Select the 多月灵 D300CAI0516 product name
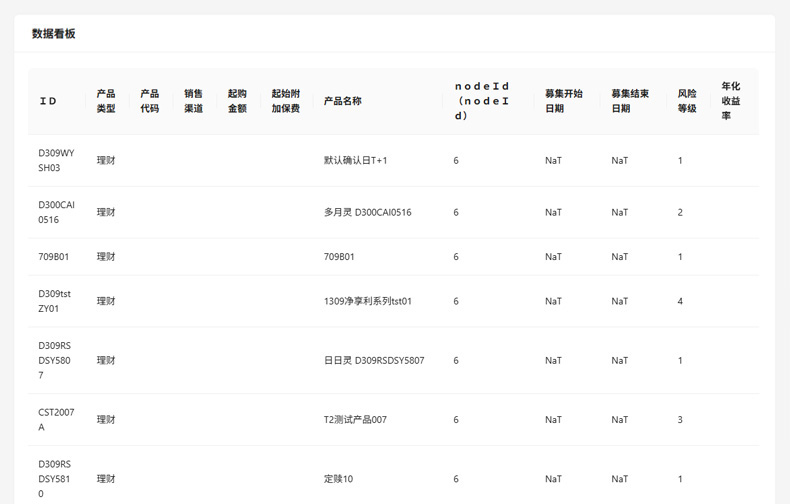Image resolution: width=790 pixels, height=504 pixels. click(367, 212)
